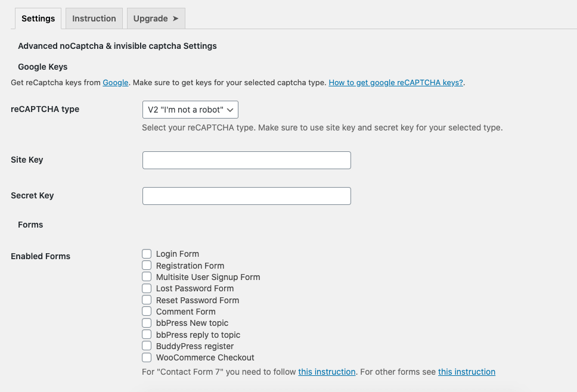Viewport: 577px width, 392px height.
Task: Check bbPress reply to topic
Action: click(147, 334)
